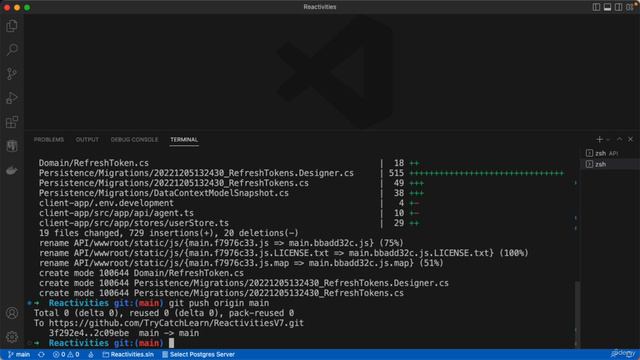Screen dimensions: 640x360
Task: Click the 'Total 0 (delta 0)' output line
Action: tap(164, 313)
